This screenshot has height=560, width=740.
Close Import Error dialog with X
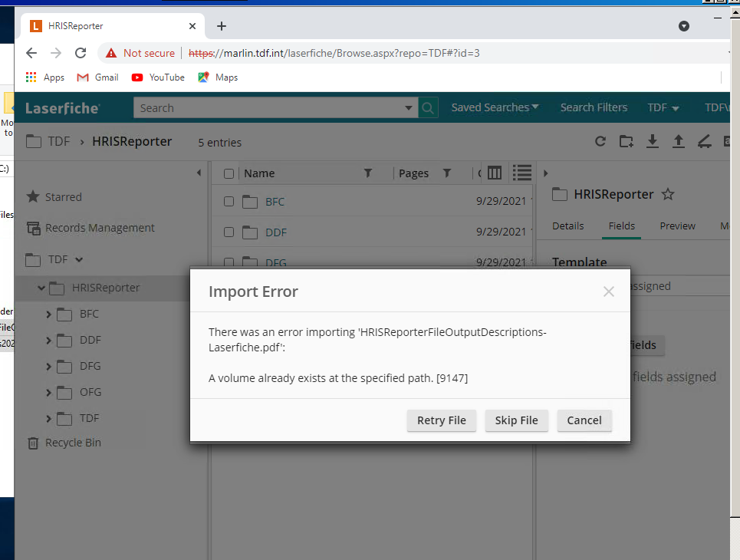tap(608, 292)
